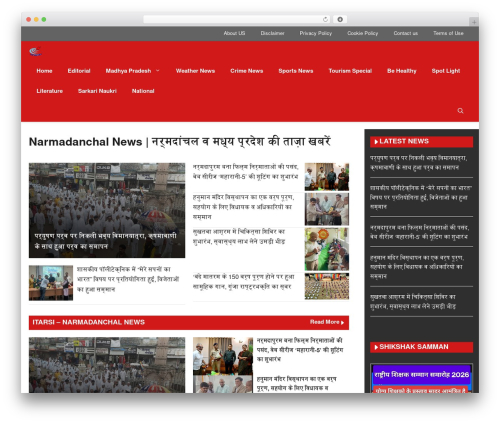Viewport: 500px width, 423px height.
Task: Click the SHIKSHAK SAMMAN sidebar heading
Action: click(421, 347)
